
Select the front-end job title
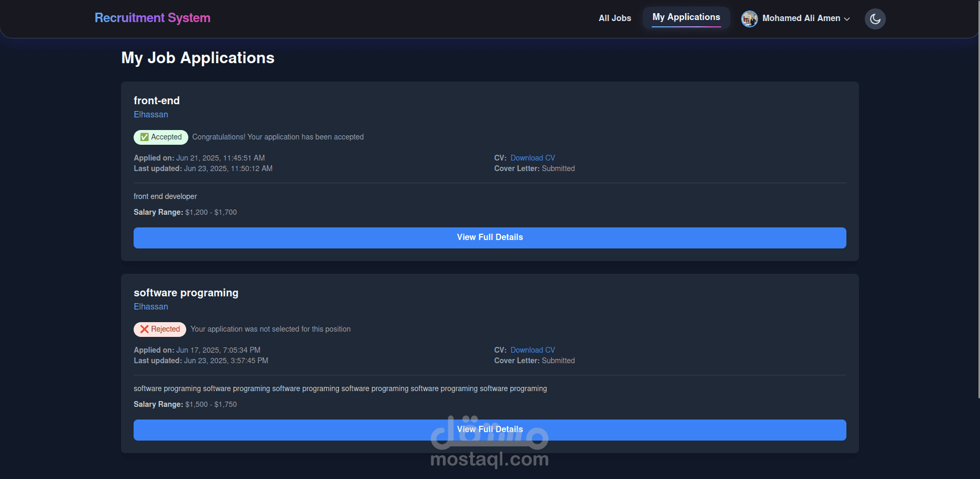(157, 101)
